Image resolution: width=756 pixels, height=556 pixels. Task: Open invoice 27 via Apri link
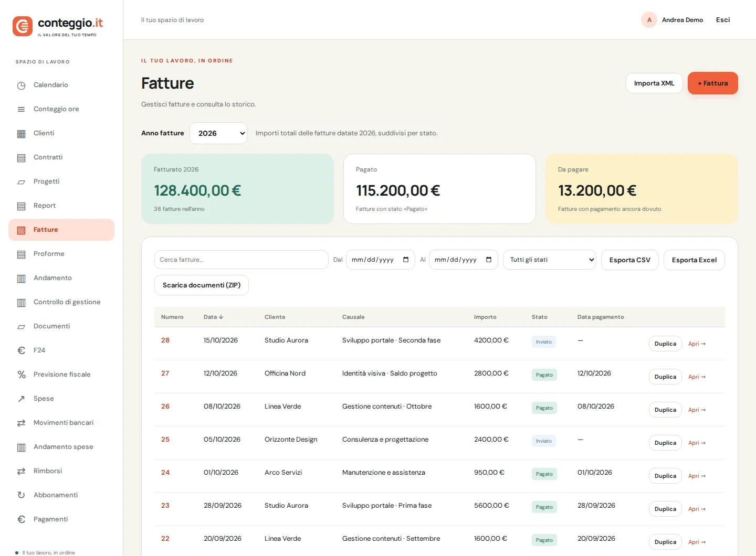[x=697, y=377]
